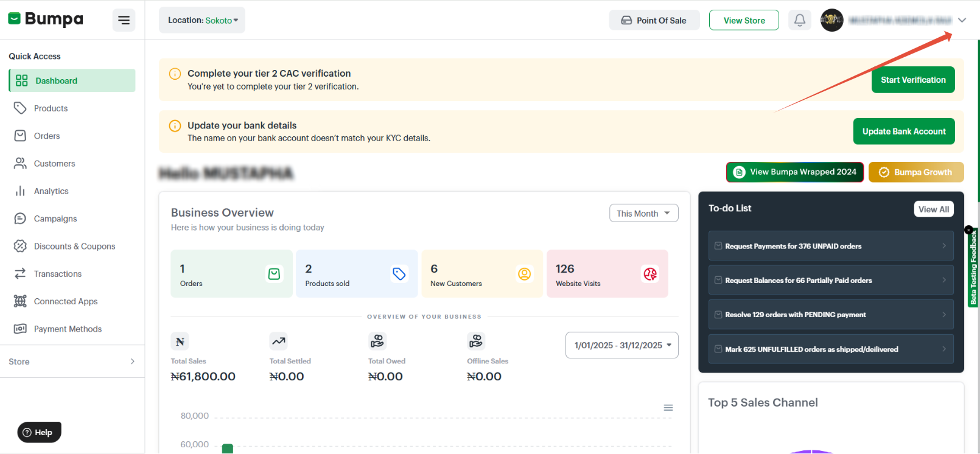Click Update Bank Account
The height and width of the screenshot is (454, 980).
pyautogui.click(x=904, y=131)
